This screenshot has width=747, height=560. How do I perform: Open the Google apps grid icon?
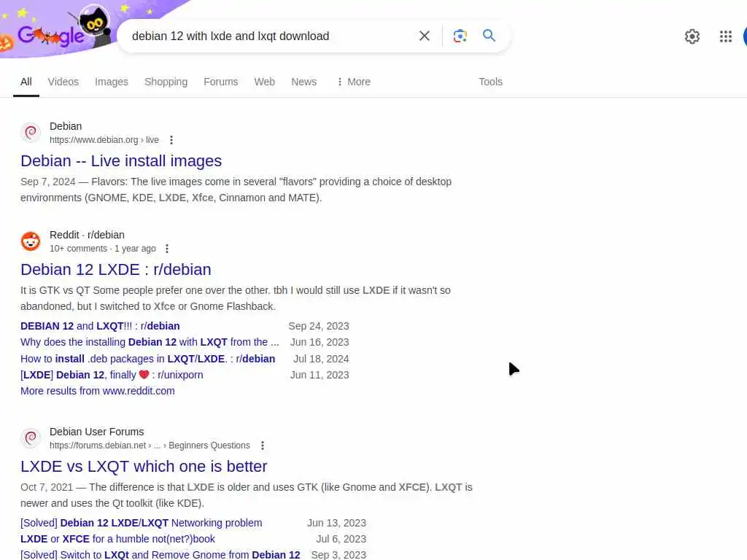point(725,36)
